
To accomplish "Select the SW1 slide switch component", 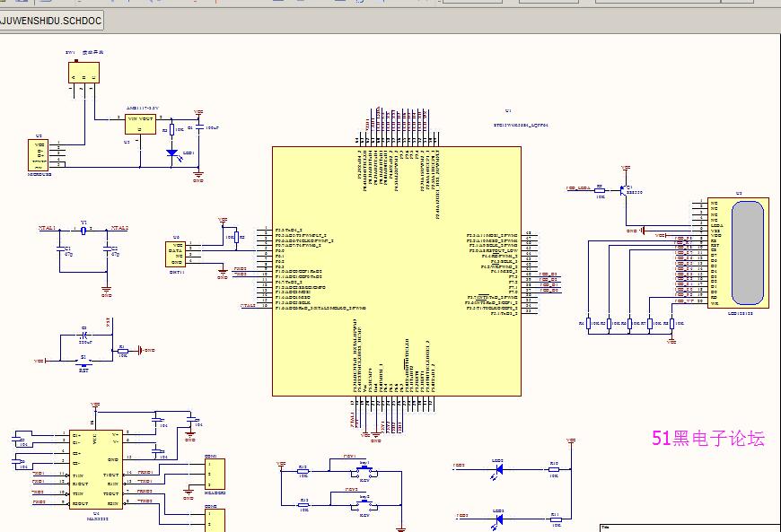I will 83,73.
